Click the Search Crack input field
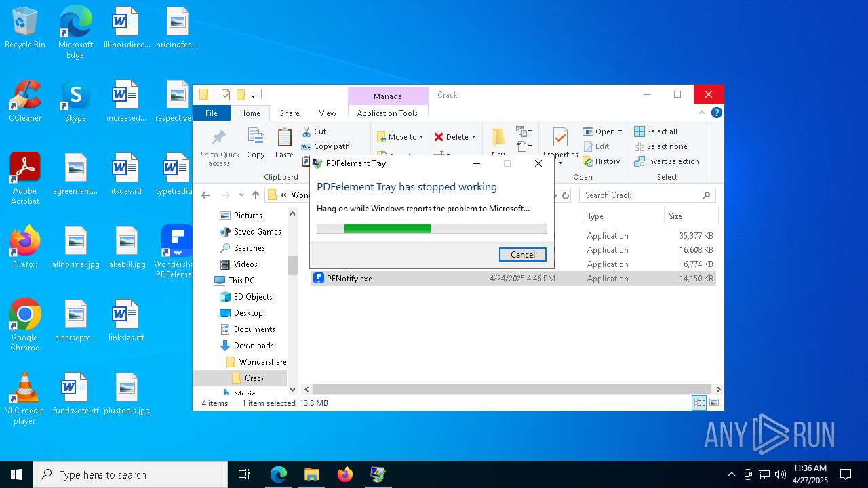Image resolution: width=868 pixels, height=488 pixels. point(648,195)
